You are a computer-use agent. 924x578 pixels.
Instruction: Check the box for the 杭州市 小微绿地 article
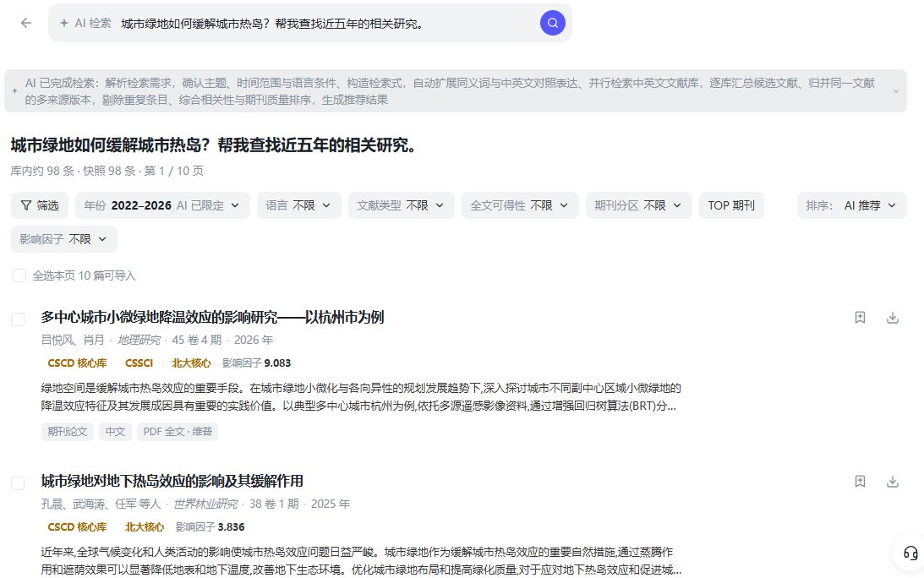19,319
